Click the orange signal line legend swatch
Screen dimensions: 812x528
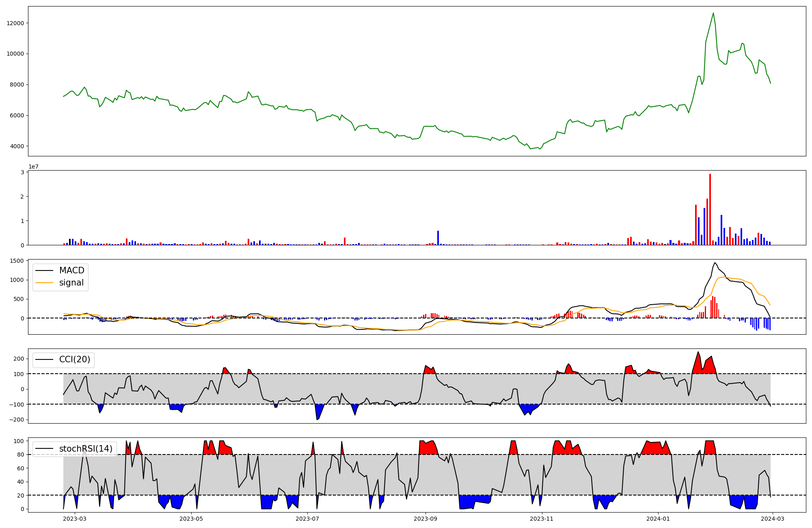click(44, 283)
